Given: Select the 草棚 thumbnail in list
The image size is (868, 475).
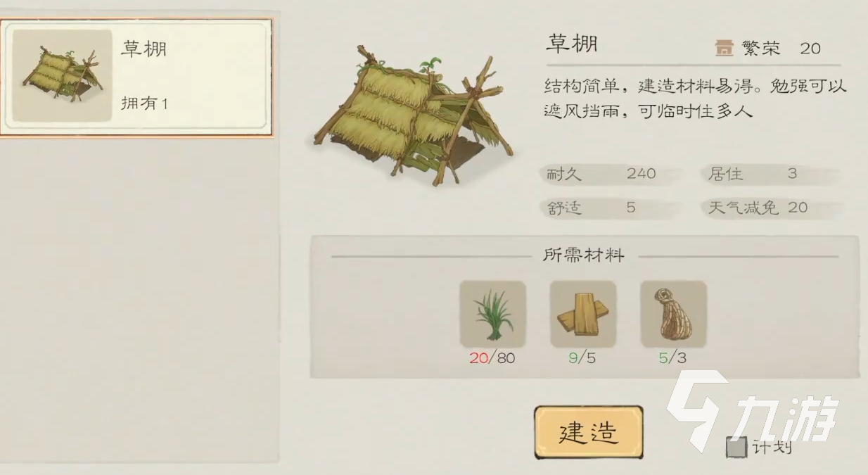Looking at the screenshot, I should (62, 76).
